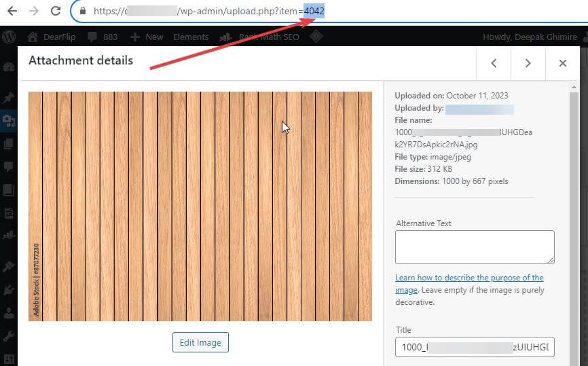Click into the Title text field
The image size is (588, 366).
(x=475, y=346)
